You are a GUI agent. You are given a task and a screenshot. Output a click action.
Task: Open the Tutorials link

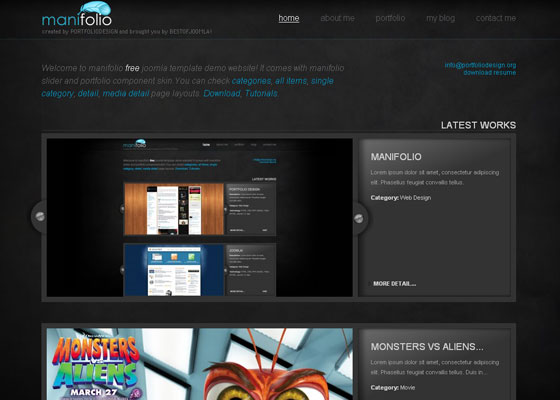click(x=261, y=94)
